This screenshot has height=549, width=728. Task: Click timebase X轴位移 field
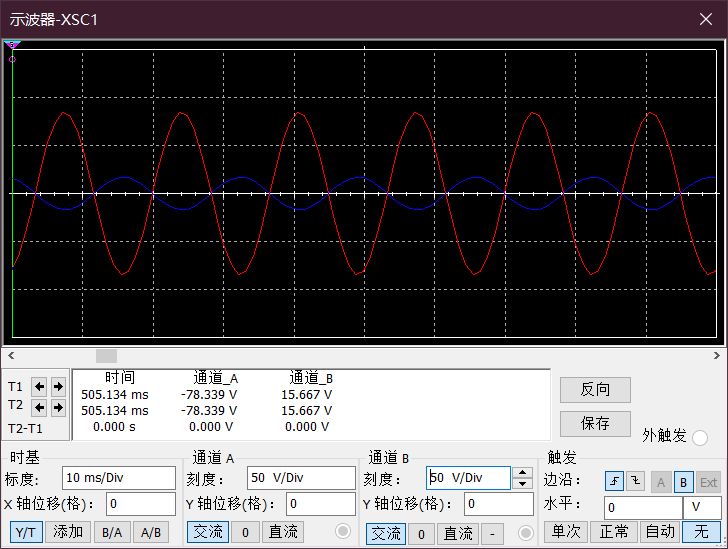coord(141,504)
